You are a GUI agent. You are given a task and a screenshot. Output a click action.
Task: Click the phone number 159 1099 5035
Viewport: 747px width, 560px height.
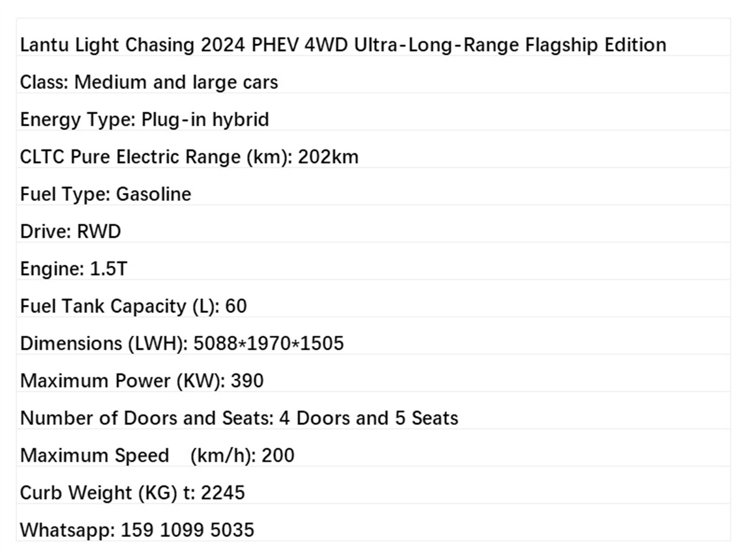coord(187,530)
